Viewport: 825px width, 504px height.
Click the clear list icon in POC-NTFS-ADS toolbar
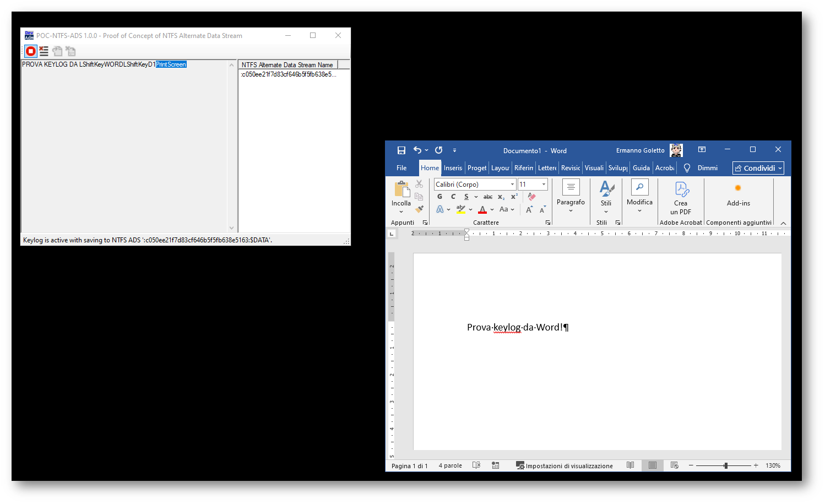(x=44, y=51)
